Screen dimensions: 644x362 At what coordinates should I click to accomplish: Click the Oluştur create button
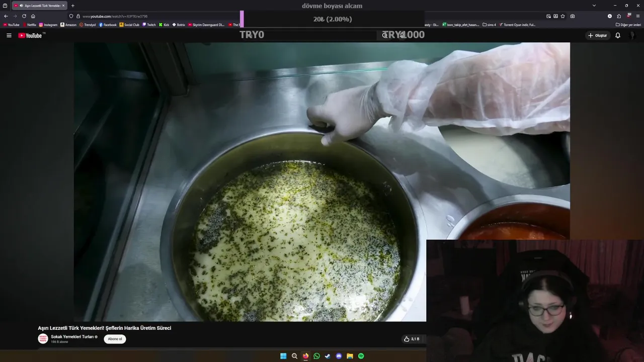(598, 36)
